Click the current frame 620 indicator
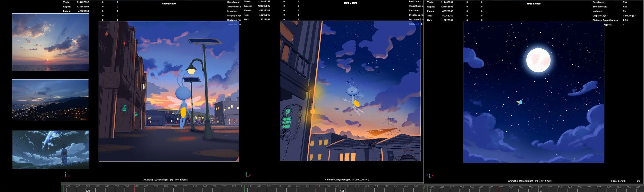Screen dimensions: 644x192 pos(88,191)
